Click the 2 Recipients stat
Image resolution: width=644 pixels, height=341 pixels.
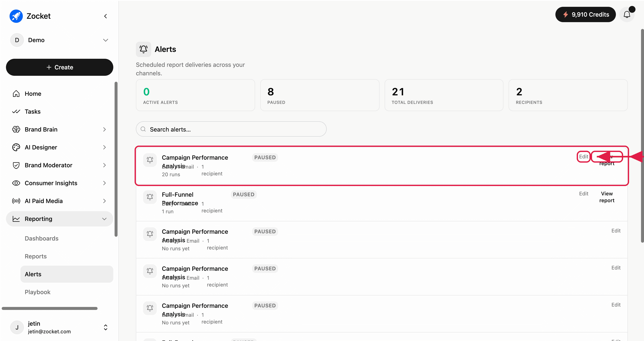coord(568,95)
